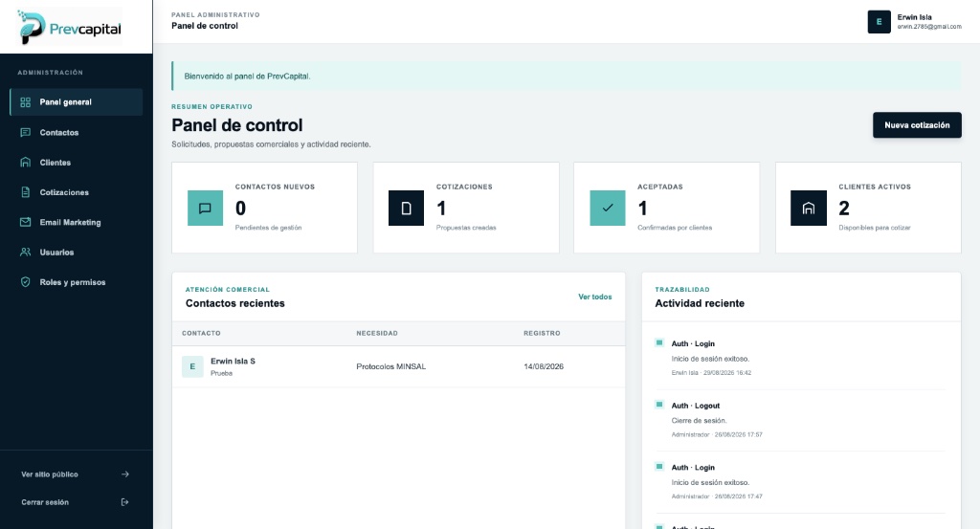Open Panel general in the sidebar
Screen dimensions: 980x529
click(77, 101)
